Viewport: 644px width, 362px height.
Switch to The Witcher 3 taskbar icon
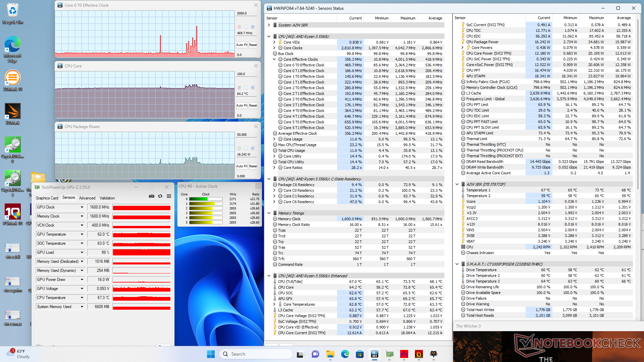[x=434, y=354]
